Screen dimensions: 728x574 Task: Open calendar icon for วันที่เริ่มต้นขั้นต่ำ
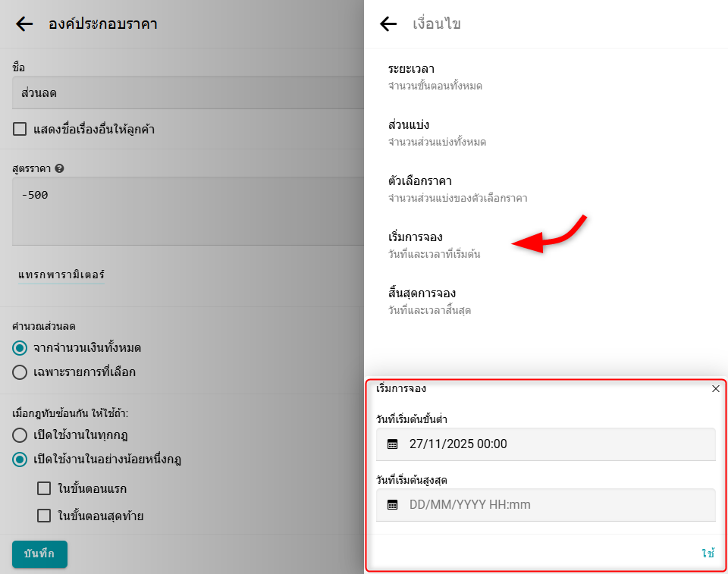coord(393,444)
